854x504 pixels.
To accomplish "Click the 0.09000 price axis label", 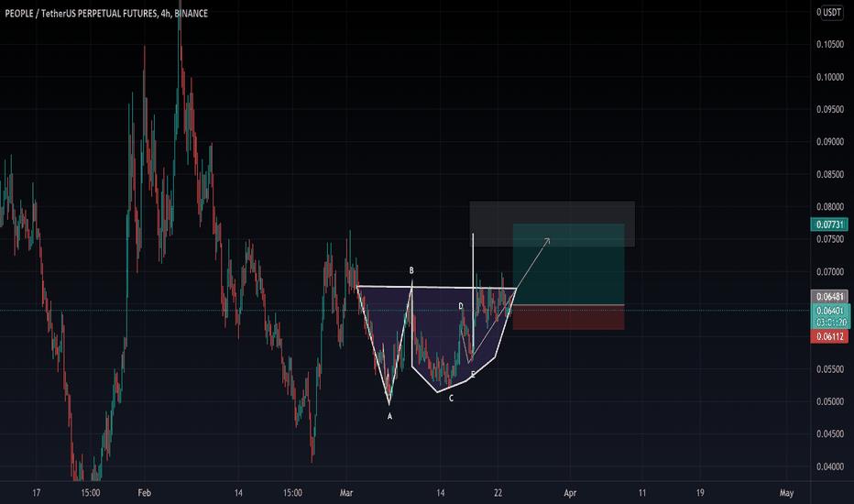I will pyautogui.click(x=830, y=142).
